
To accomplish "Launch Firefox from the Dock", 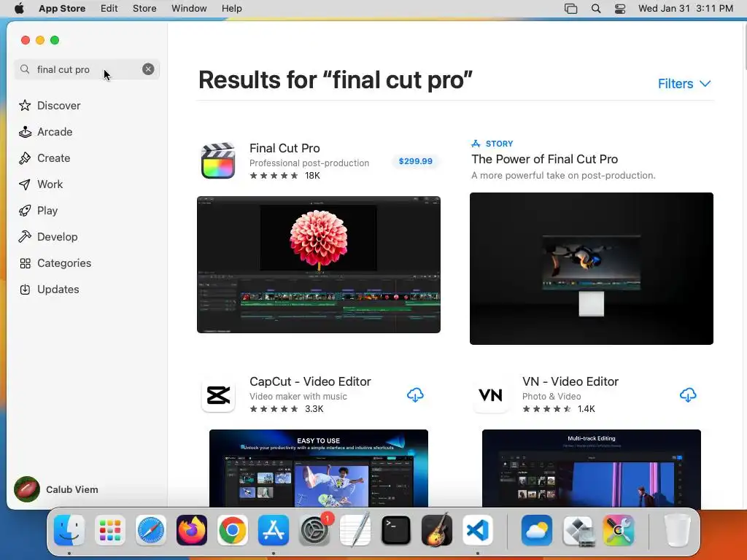I will [192, 530].
